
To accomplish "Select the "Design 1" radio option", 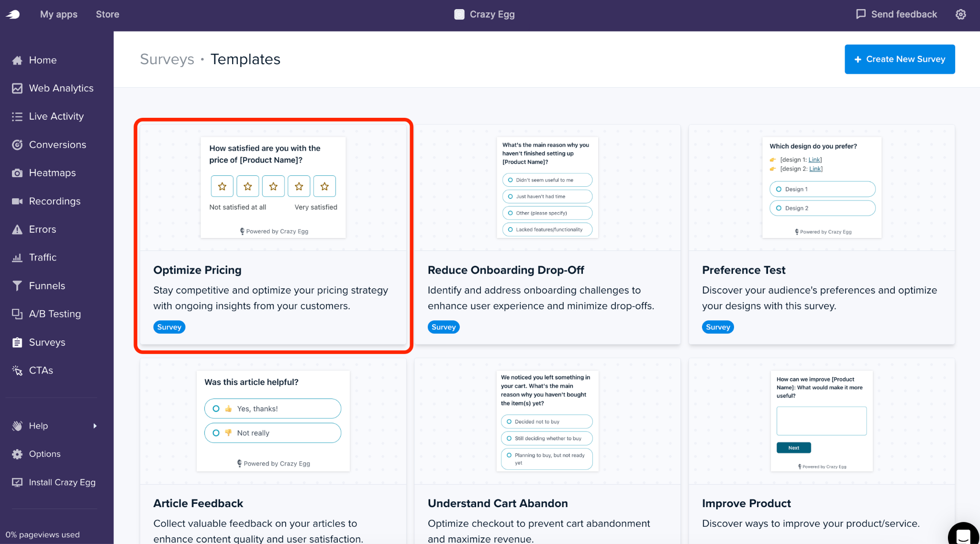I will point(823,189).
